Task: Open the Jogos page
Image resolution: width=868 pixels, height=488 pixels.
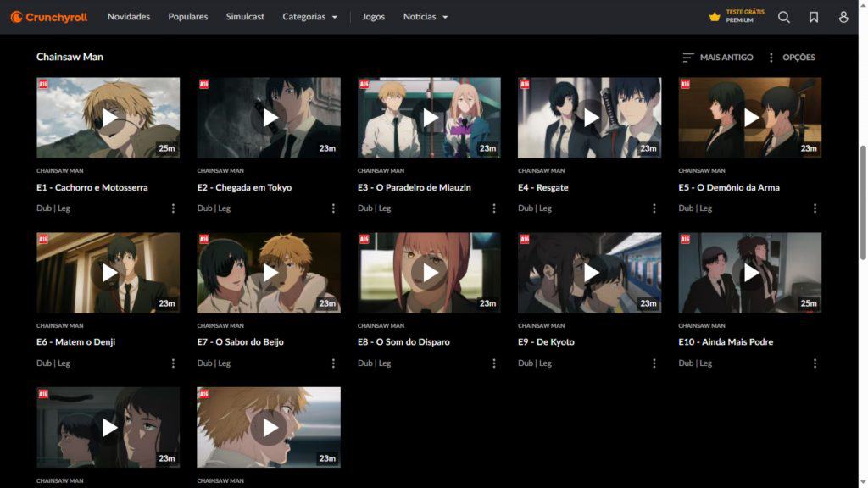Action: pyautogui.click(x=373, y=17)
